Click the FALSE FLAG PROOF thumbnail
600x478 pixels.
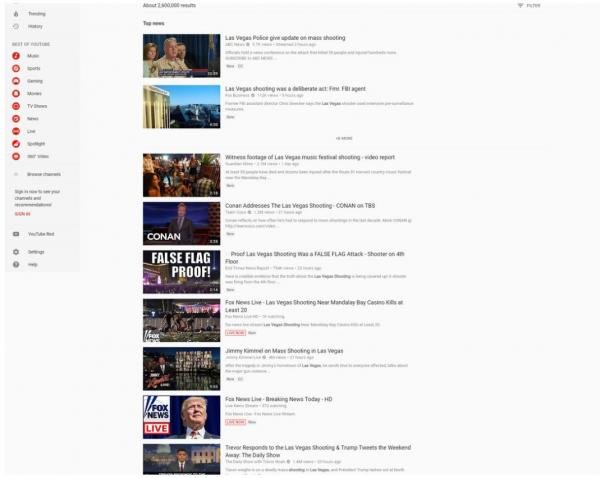(x=181, y=272)
